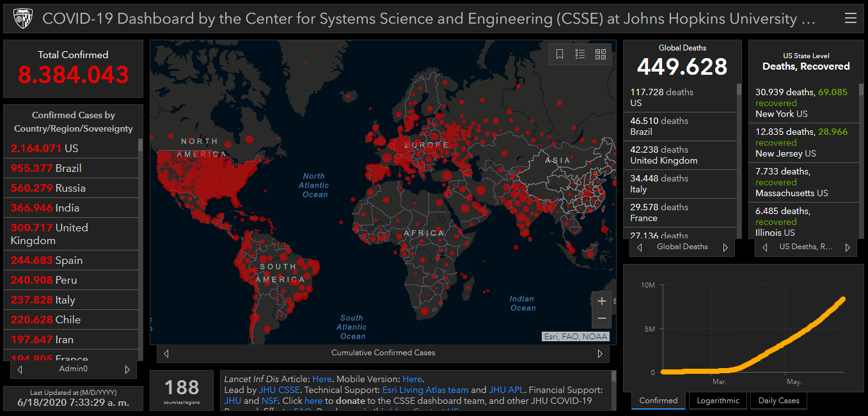The height and width of the screenshot is (416, 868).
Task: Select the Illinois US state entry
Action: coord(804,220)
